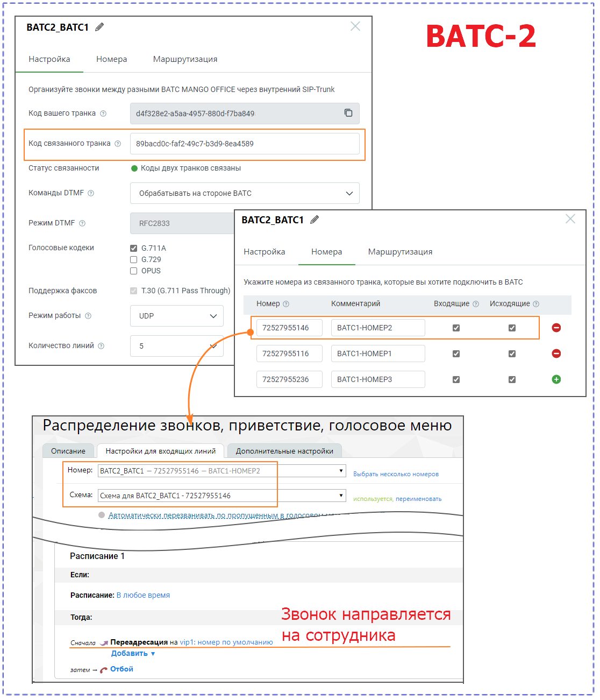Click pencil edit icon in the Номера window title

[315, 220]
